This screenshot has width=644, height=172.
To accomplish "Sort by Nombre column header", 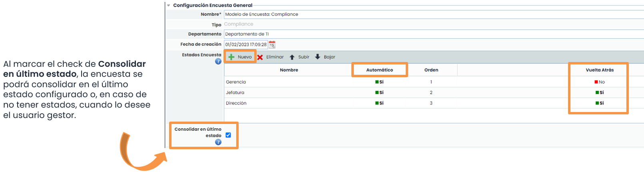I will pos(289,70).
